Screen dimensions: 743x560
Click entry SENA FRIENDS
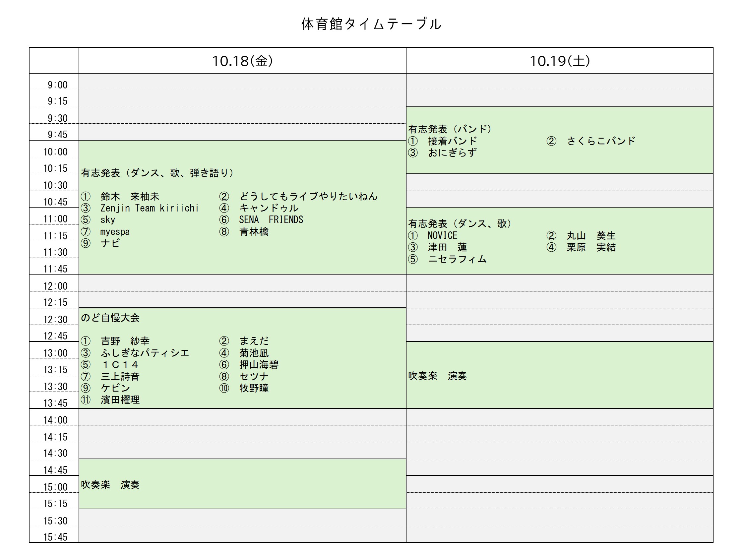click(271, 220)
